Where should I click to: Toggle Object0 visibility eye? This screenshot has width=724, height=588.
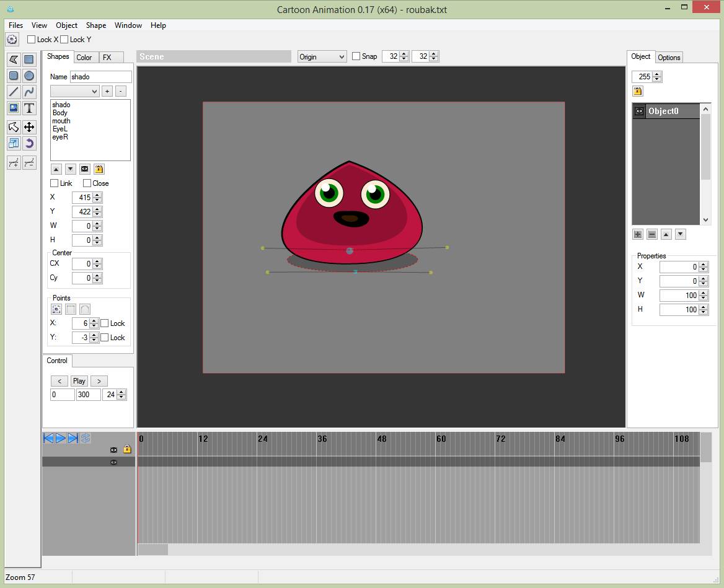tap(639, 112)
